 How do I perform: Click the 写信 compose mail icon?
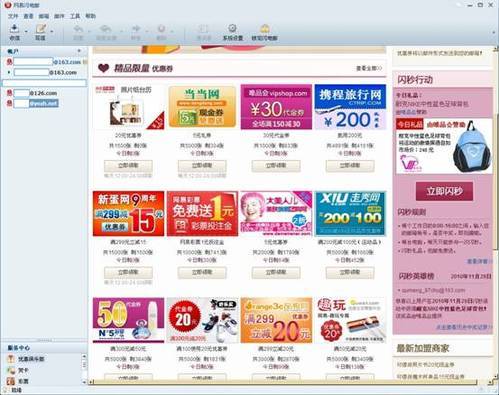coord(41,29)
